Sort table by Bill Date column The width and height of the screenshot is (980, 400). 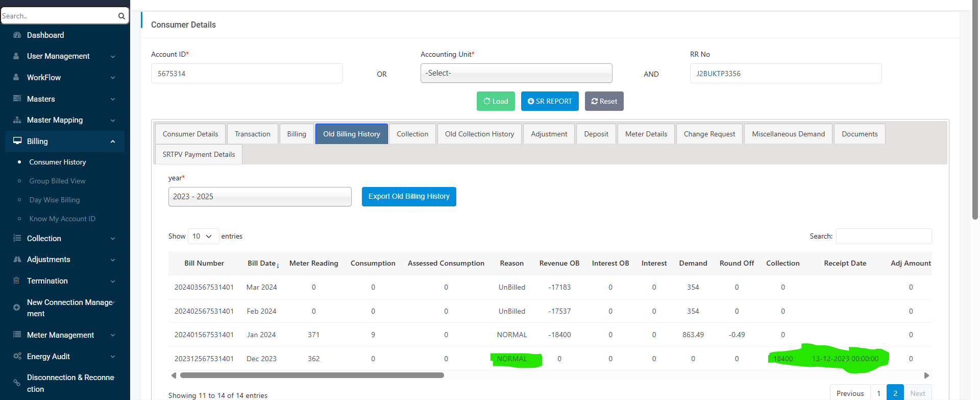(262, 263)
